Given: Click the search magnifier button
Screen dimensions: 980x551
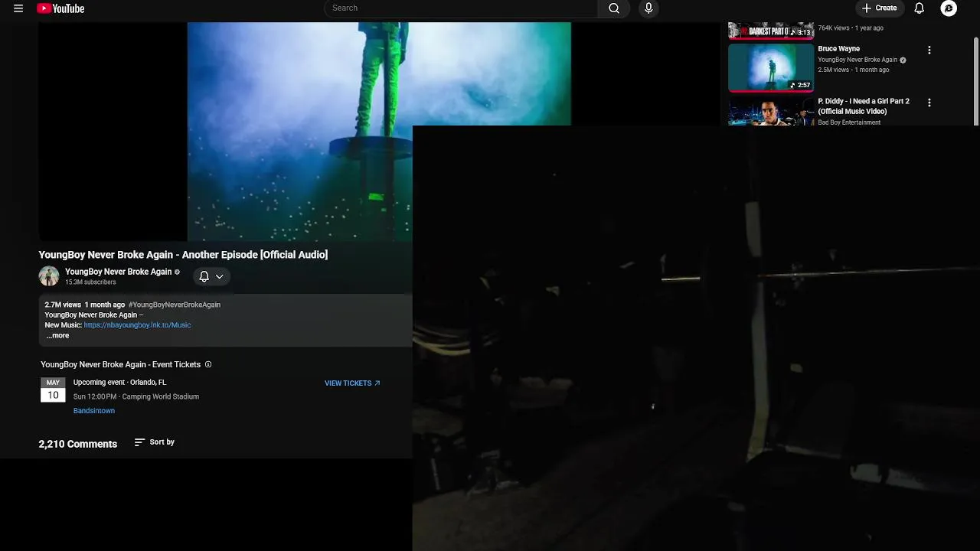Looking at the screenshot, I should pos(614,8).
